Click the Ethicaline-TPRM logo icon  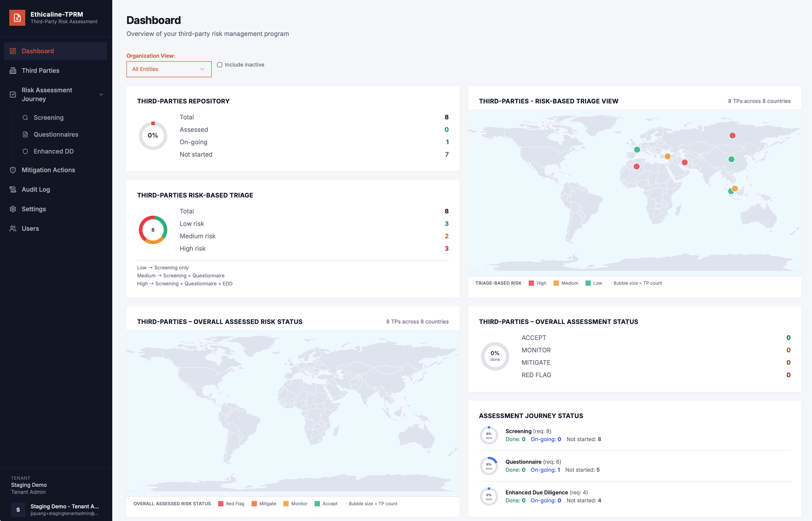tap(17, 18)
